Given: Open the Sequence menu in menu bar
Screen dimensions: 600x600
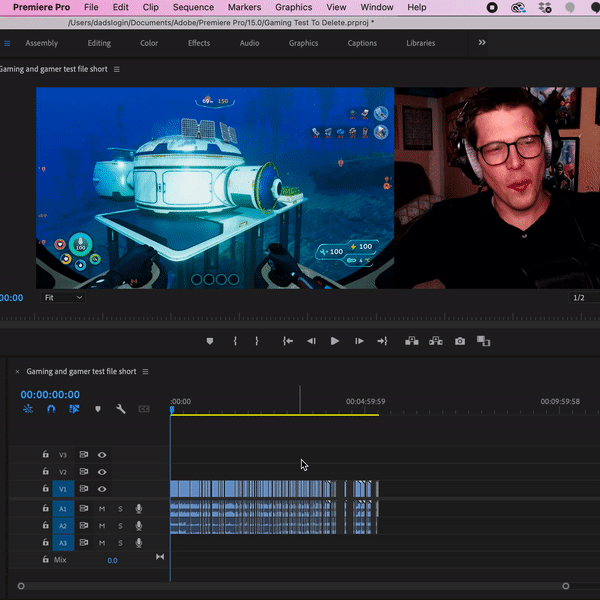Looking at the screenshot, I should 193,7.
